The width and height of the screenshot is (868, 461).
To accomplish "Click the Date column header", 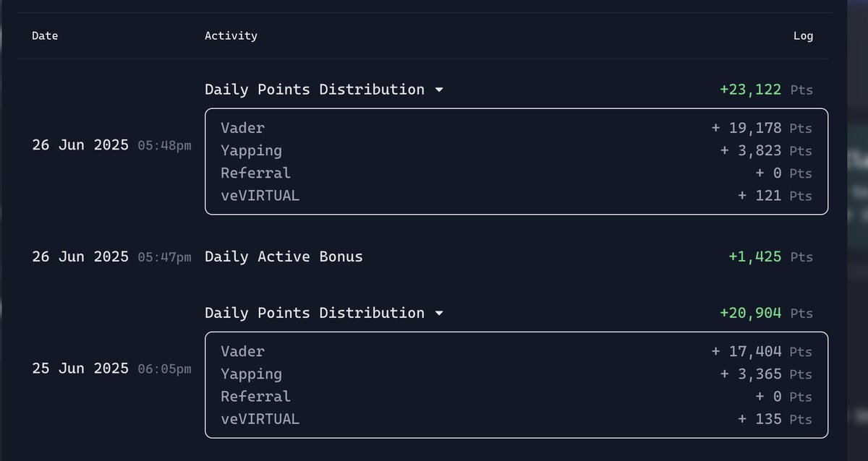I will pos(45,35).
